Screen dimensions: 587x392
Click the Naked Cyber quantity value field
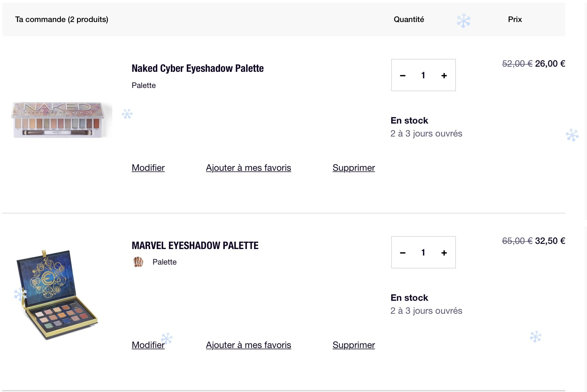pyautogui.click(x=423, y=75)
